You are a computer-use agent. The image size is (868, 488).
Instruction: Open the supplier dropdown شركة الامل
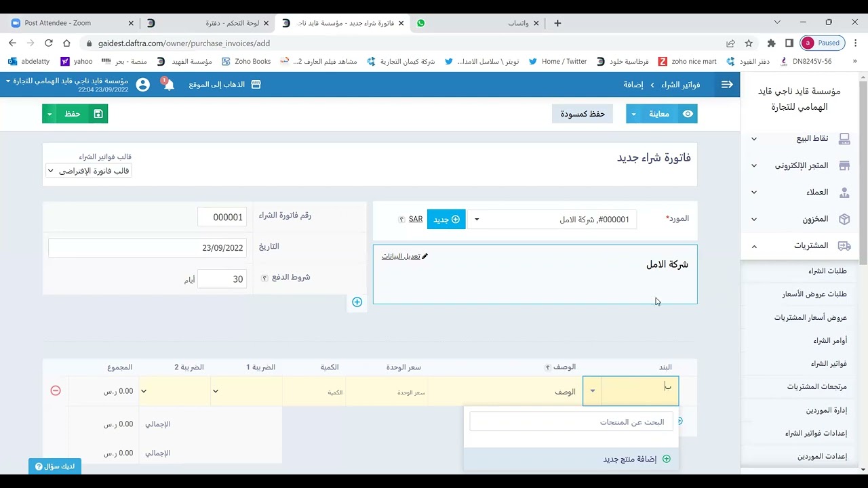click(x=552, y=220)
